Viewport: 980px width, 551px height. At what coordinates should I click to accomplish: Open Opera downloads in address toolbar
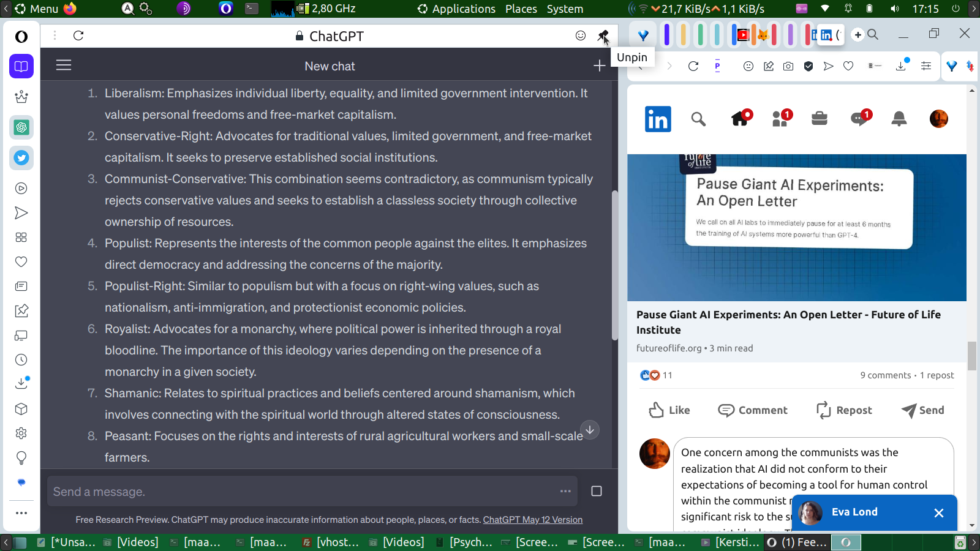pos(902,65)
